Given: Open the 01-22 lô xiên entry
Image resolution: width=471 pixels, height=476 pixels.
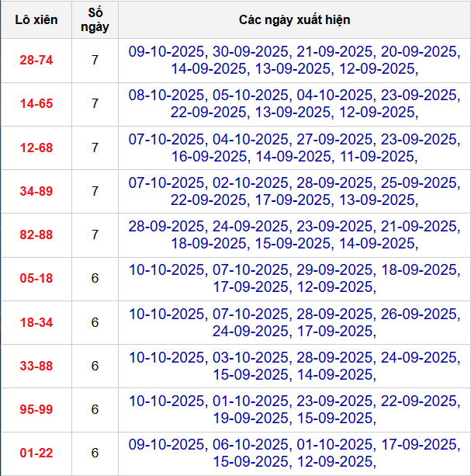Looking at the screenshot, I should (x=36, y=453).
